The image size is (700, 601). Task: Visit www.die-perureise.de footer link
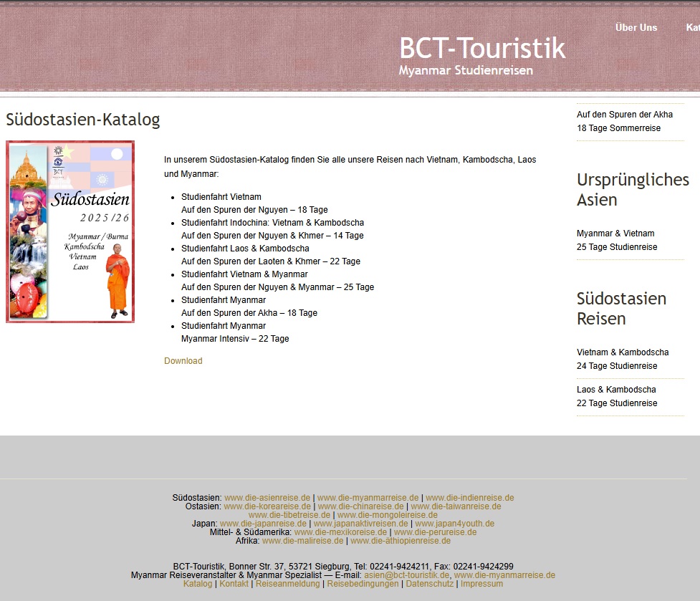coord(436,532)
